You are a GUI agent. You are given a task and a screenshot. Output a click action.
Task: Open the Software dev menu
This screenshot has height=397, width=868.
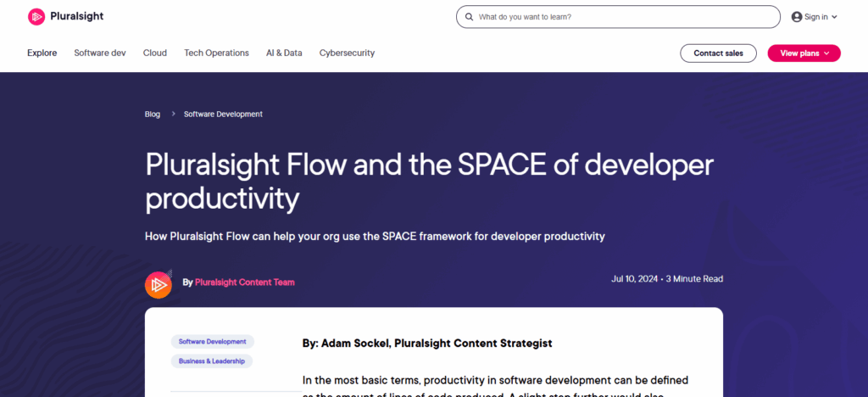click(x=100, y=53)
